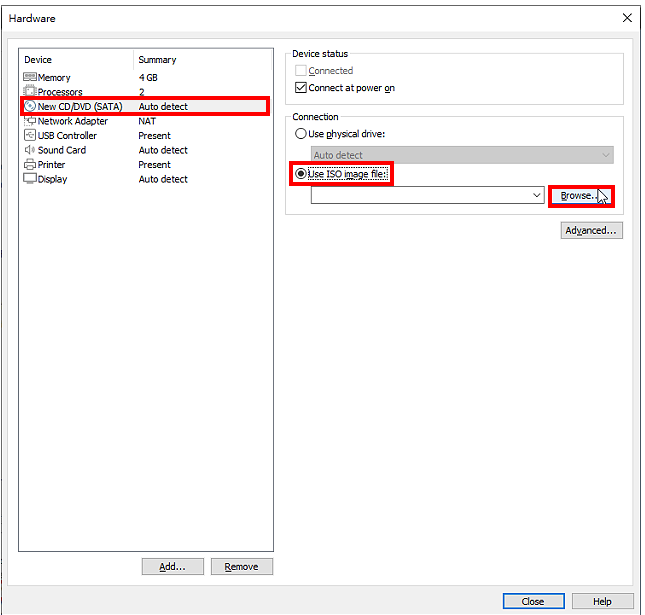Click Auto detect summary in Sound Card row
This screenshot has width=645, height=615.
coord(163,150)
